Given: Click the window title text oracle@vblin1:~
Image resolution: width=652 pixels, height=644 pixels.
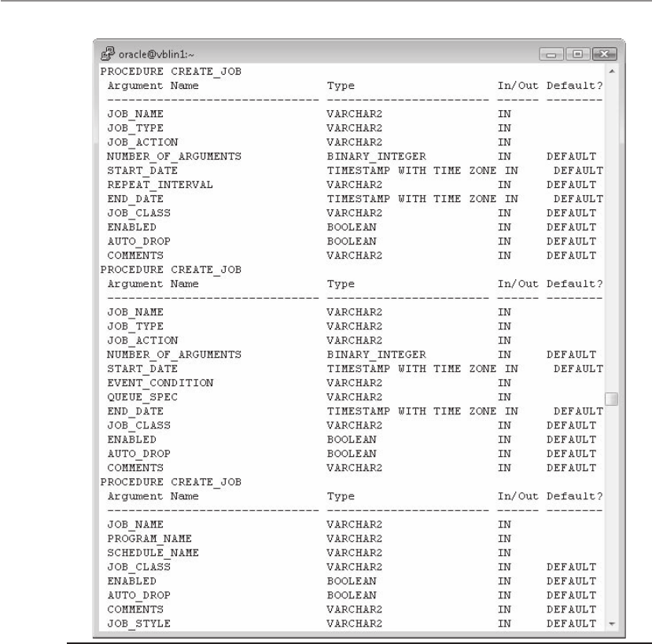Looking at the screenshot, I should click(x=157, y=54).
